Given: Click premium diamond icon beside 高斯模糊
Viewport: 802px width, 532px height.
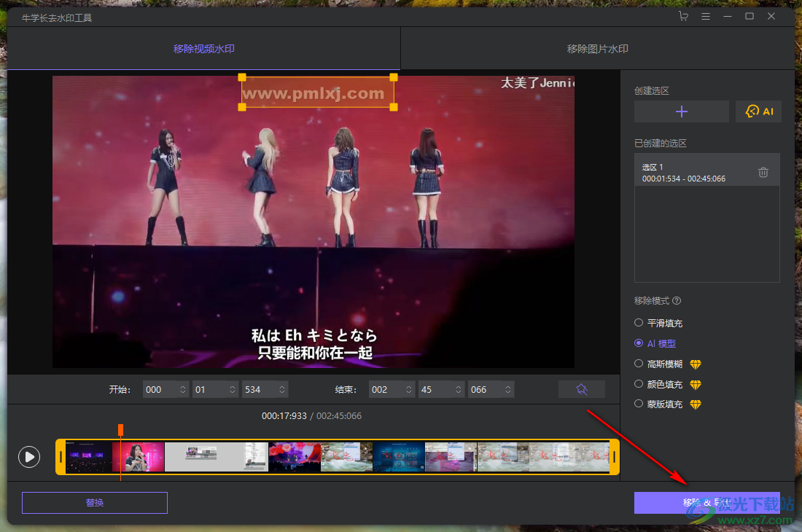Looking at the screenshot, I should [695, 364].
